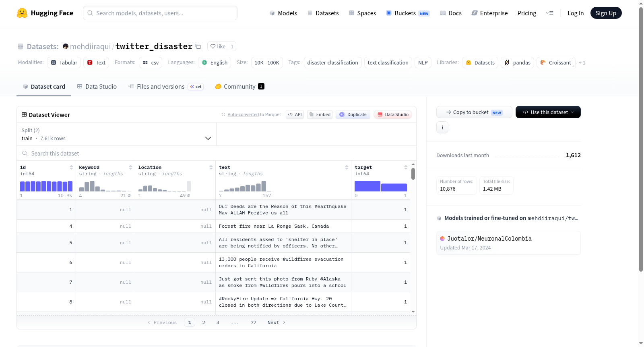Screen dimensions: 644x347
Task: Click the Juotalor/NeuronalColombia model avatar
Action: (x=442, y=239)
